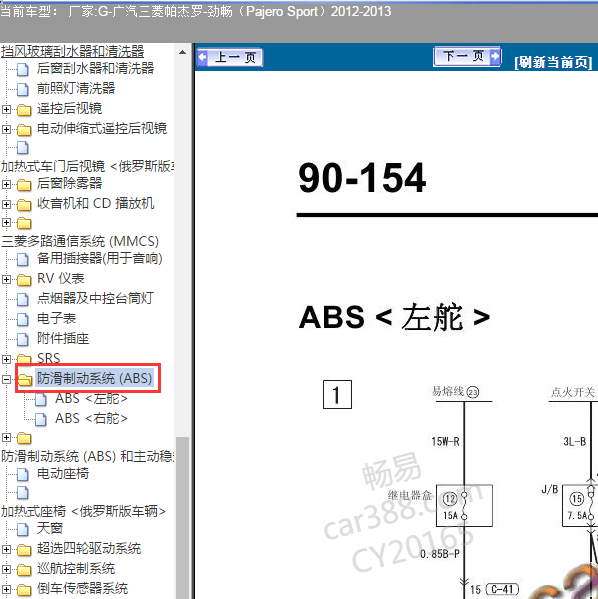Click the 前照灯清洗器 document icon
Image resolution: width=598 pixels, height=599 pixels.
[x=23, y=89]
